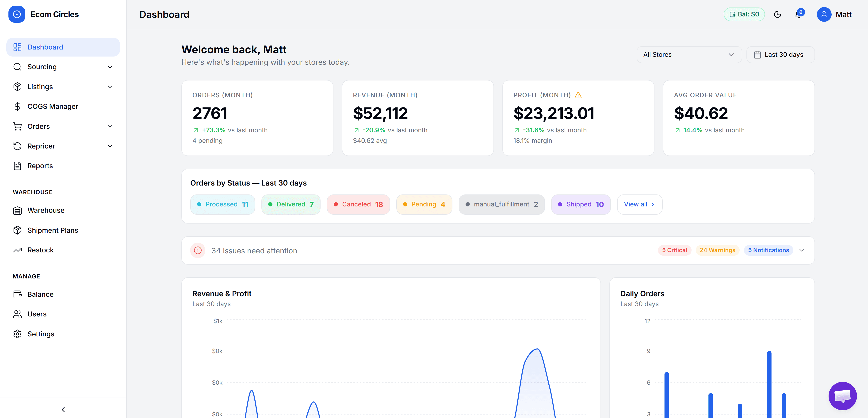Collapse the sidebar with the arrow
The image size is (868, 418).
[63, 409]
